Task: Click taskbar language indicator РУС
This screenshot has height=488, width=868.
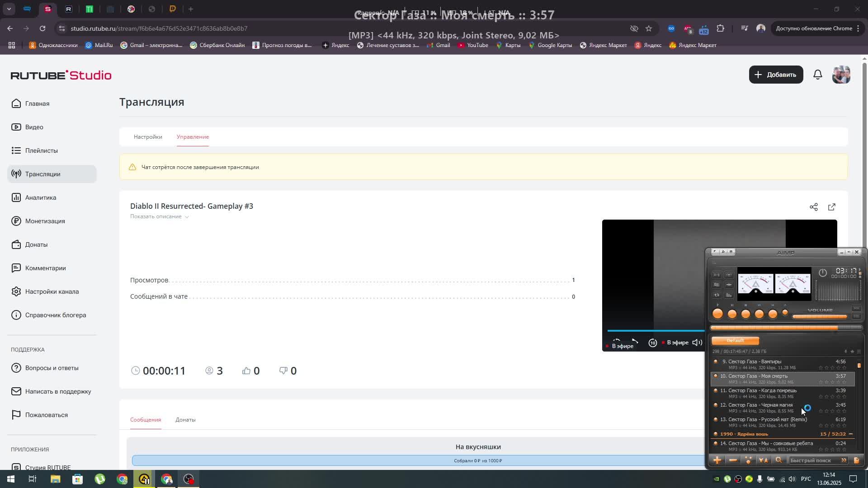Action: (x=806, y=479)
